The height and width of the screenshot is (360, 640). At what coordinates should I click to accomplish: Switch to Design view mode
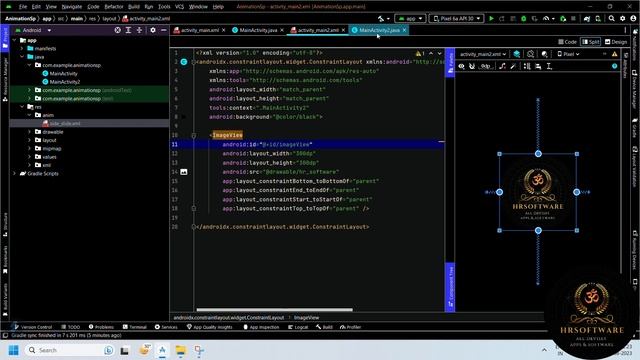tap(616, 42)
